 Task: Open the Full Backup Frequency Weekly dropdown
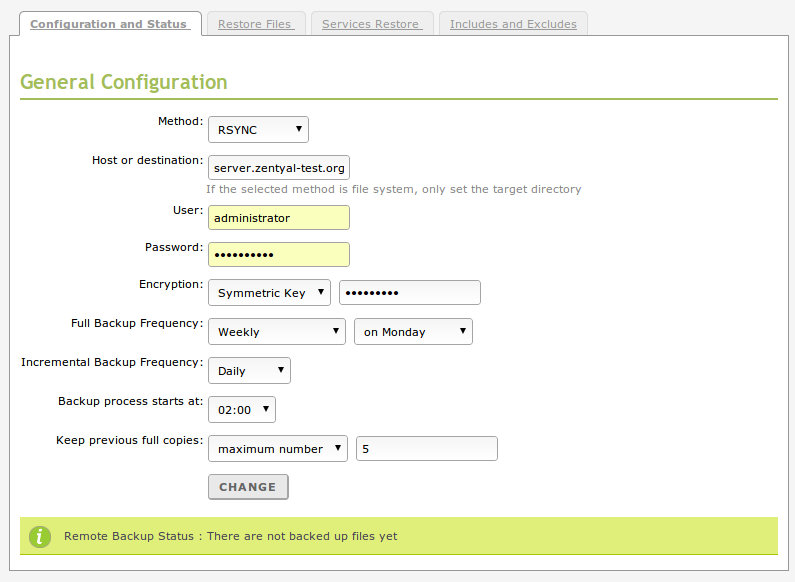coord(277,332)
